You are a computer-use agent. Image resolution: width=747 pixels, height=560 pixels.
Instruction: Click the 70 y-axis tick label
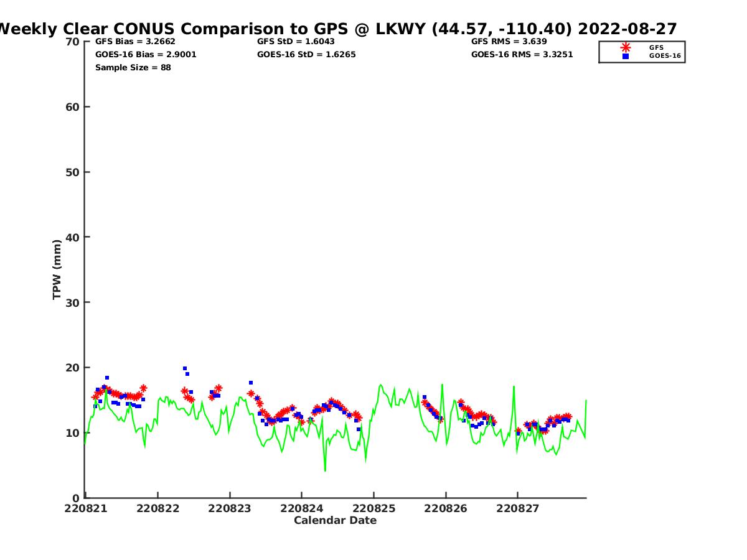coord(73,42)
